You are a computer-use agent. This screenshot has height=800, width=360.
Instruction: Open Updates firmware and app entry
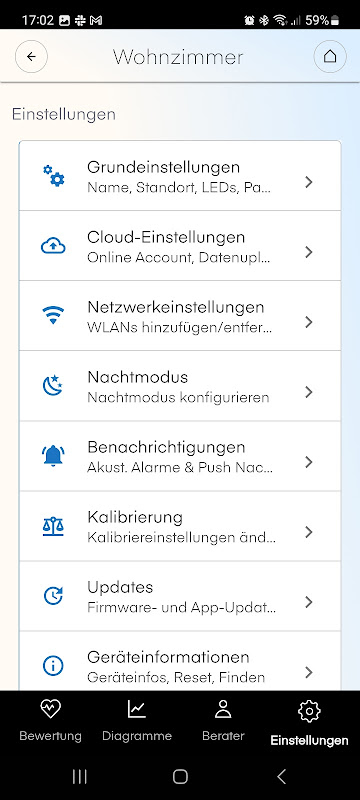(180, 596)
